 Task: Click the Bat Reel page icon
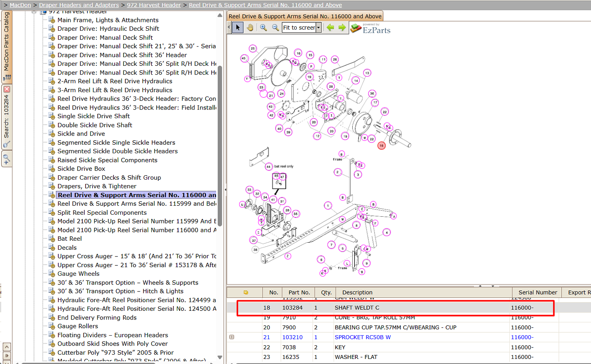click(51, 239)
